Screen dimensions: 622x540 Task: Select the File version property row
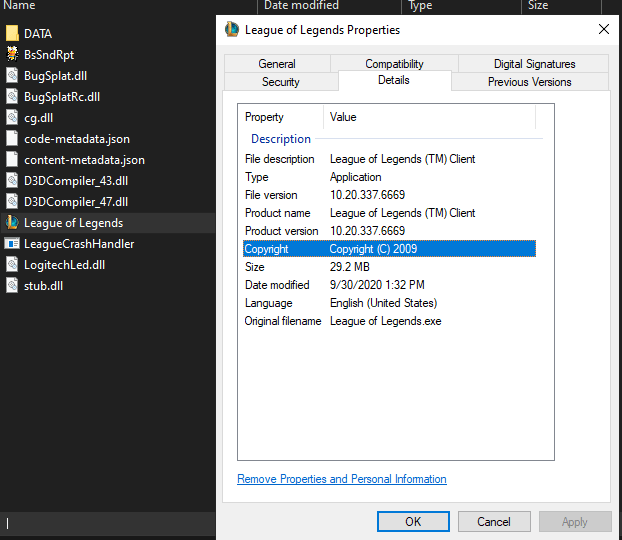pyautogui.click(x=389, y=195)
